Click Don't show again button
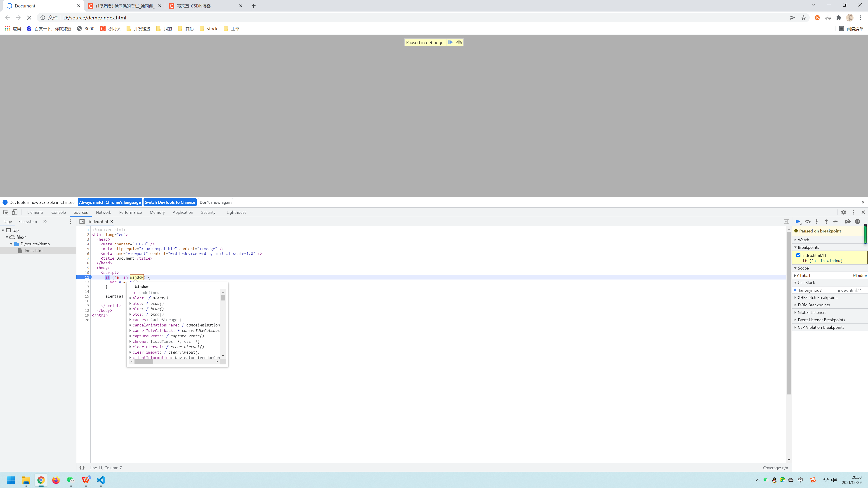The width and height of the screenshot is (868, 488). (x=215, y=202)
